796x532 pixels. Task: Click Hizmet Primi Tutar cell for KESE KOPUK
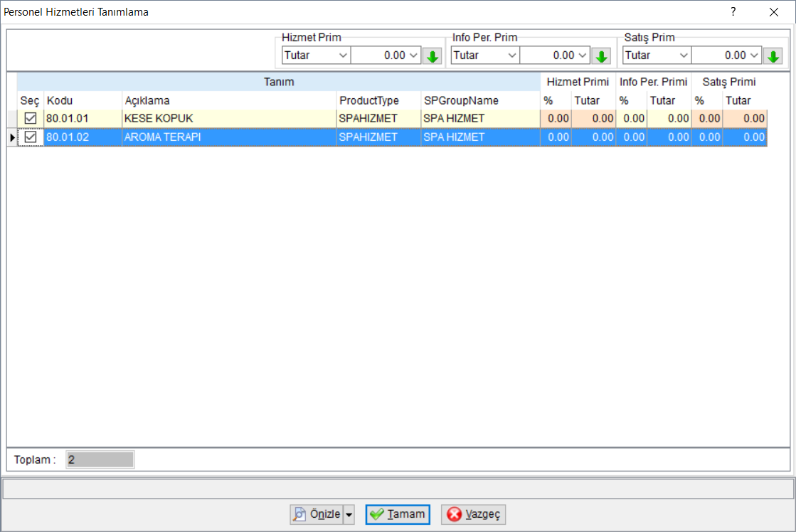[x=593, y=118]
